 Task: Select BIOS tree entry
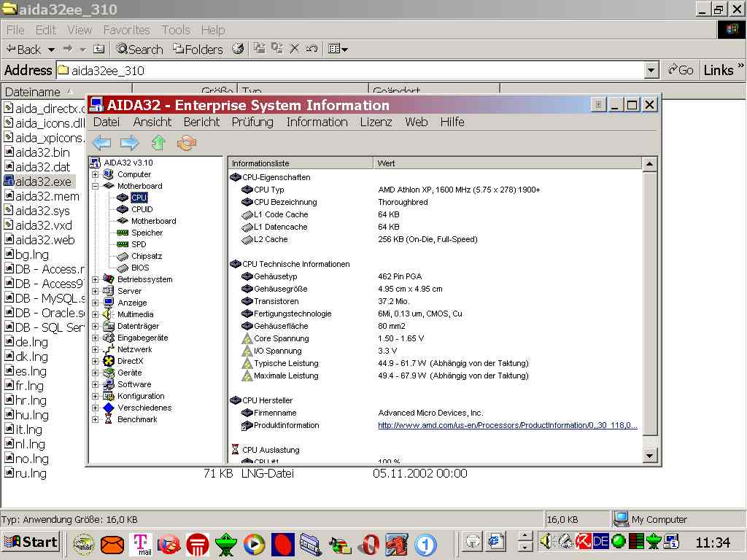(139, 268)
